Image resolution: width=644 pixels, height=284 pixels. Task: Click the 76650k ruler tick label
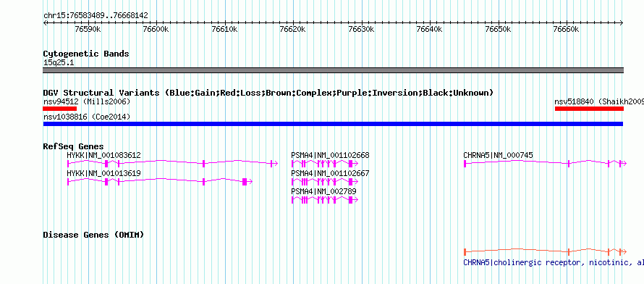click(499, 30)
